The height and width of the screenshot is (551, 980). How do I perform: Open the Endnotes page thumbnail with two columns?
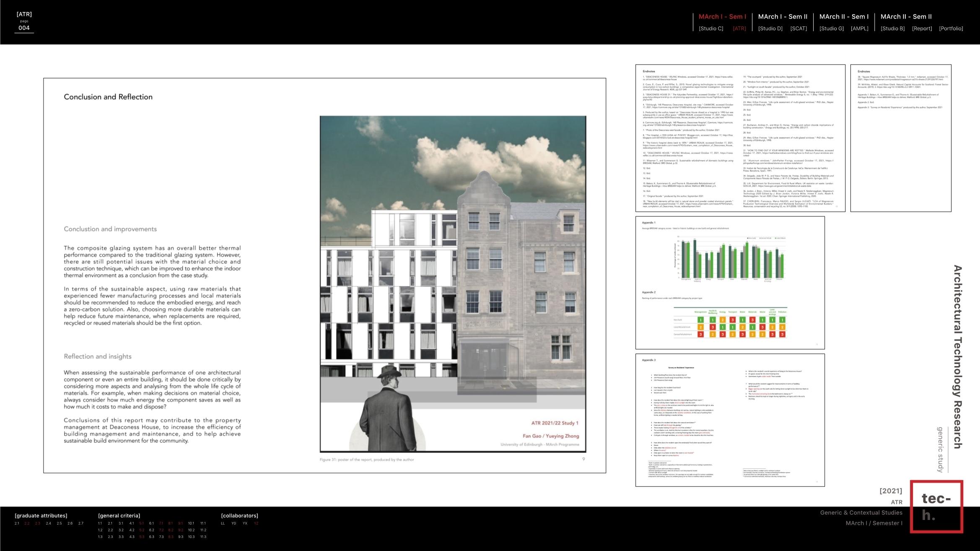(740, 138)
